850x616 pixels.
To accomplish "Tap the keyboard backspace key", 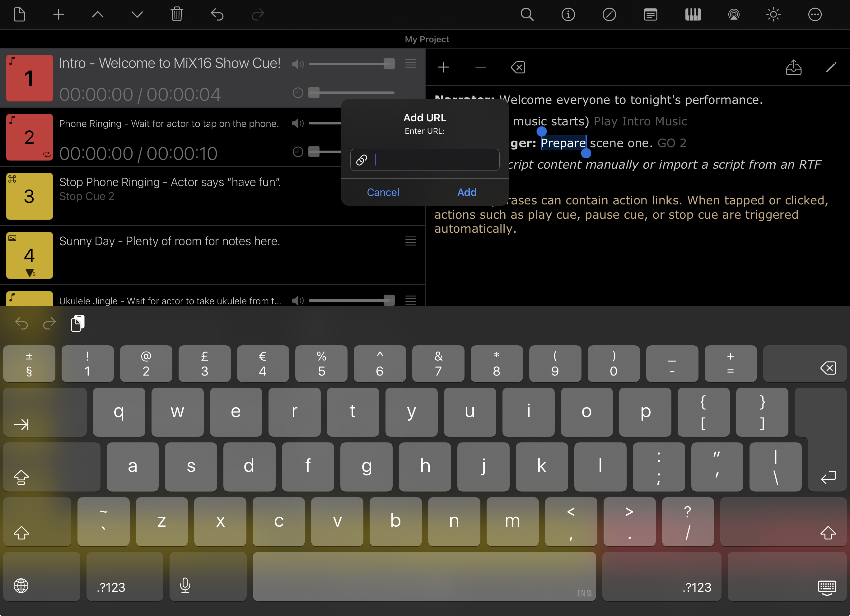I will click(x=805, y=363).
